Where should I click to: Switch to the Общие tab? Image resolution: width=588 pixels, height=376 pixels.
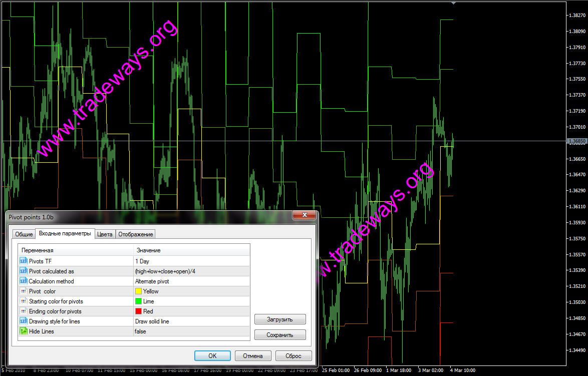pos(24,234)
